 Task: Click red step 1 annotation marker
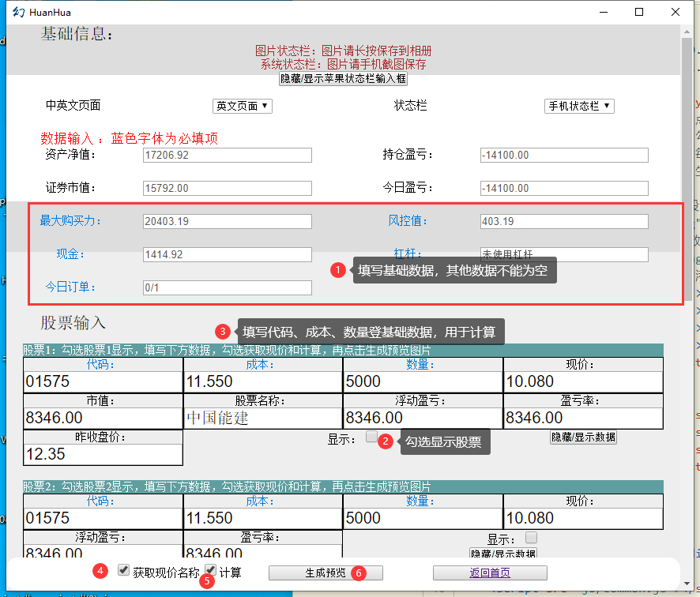(338, 270)
